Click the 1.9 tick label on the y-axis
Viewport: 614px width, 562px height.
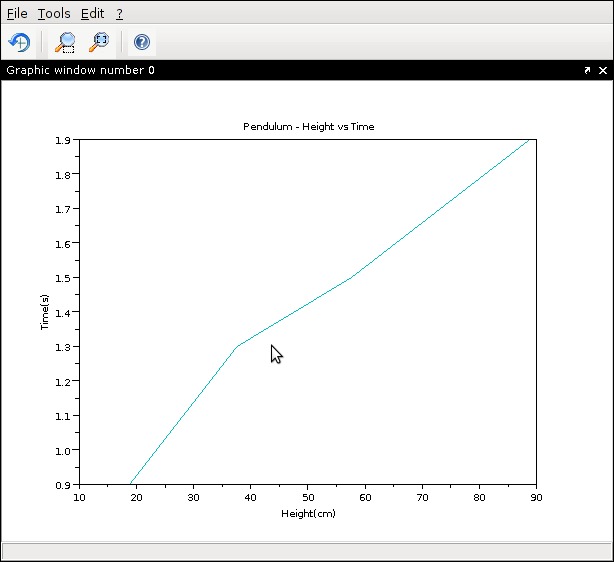[63, 140]
